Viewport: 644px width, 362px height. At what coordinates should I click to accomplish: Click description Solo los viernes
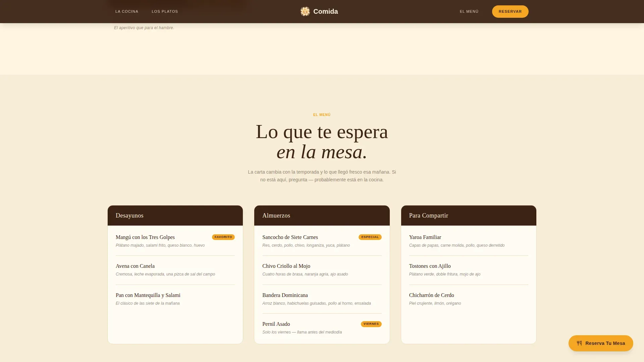(302, 332)
